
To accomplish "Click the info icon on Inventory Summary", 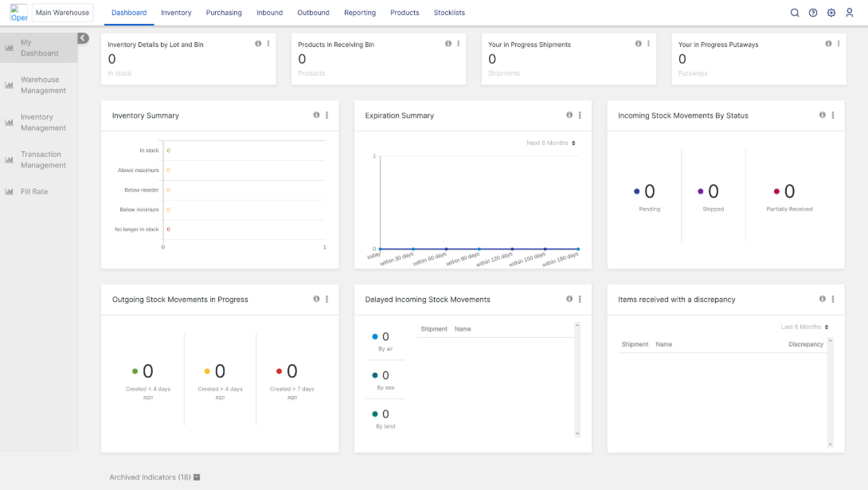I will (x=316, y=116).
